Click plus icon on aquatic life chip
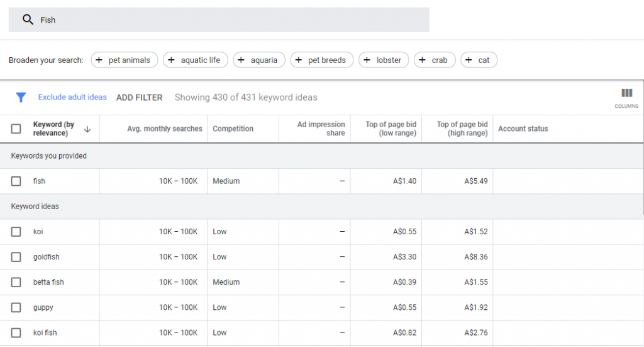 pyautogui.click(x=172, y=60)
